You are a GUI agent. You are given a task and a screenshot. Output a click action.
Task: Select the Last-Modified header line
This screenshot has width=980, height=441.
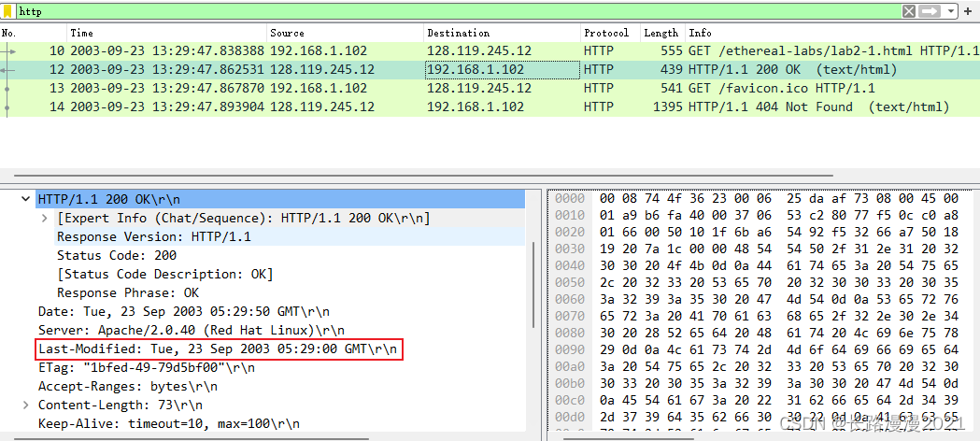218,349
